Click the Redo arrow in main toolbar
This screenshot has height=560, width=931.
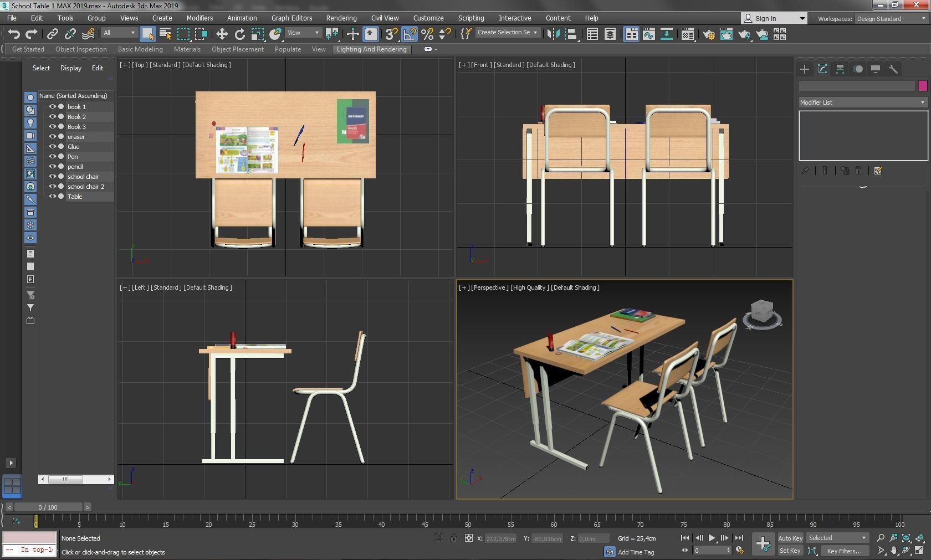(32, 34)
